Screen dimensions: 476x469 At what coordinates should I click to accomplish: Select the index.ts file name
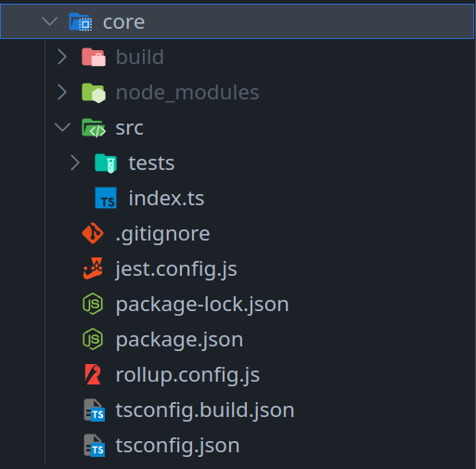[166, 198]
